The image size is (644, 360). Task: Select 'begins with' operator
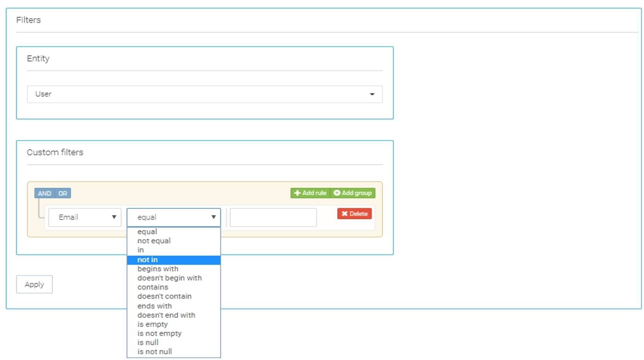tap(158, 269)
